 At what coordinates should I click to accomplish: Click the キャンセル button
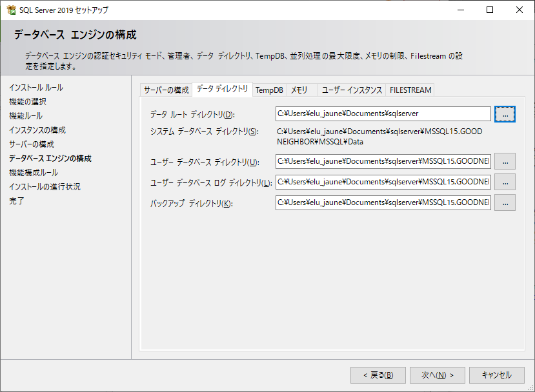point(497,375)
